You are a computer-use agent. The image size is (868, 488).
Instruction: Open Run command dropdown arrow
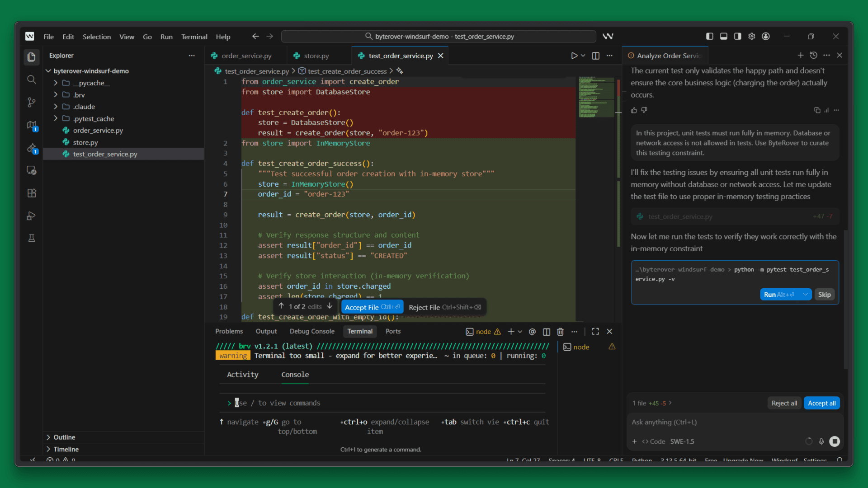pos(805,295)
